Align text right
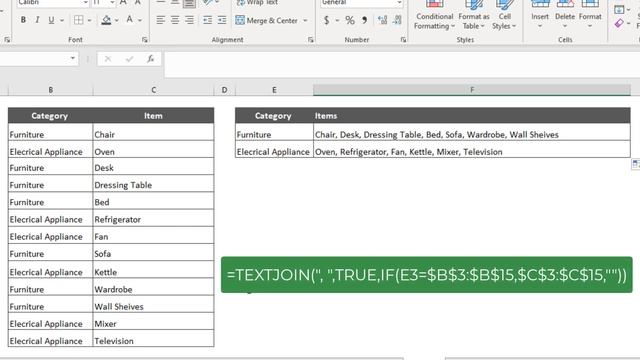 [x=189, y=20]
